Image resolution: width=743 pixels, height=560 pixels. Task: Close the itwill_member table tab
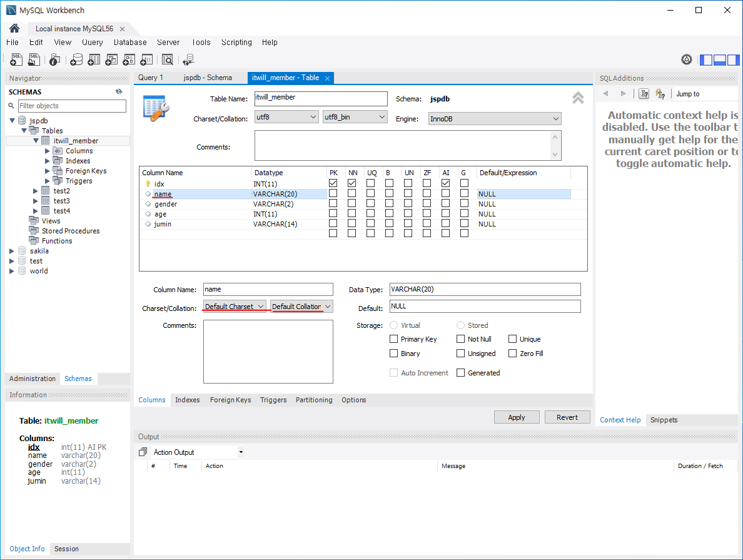pyautogui.click(x=327, y=78)
